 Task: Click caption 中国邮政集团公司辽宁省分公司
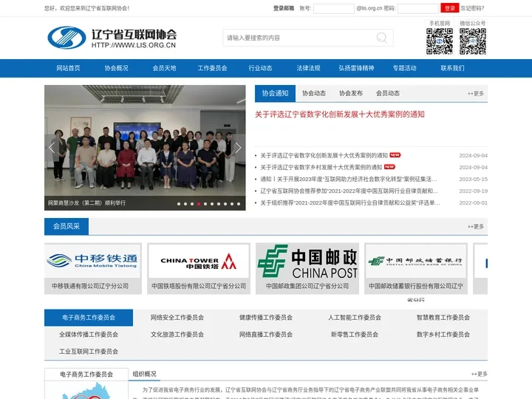click(x=307, y=286)
